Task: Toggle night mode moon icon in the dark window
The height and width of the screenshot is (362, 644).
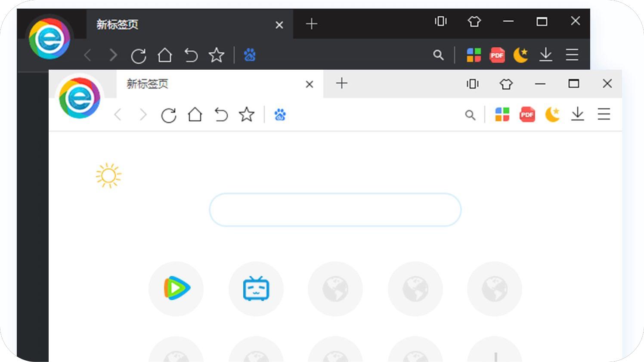Action: [x=520, y=55]
